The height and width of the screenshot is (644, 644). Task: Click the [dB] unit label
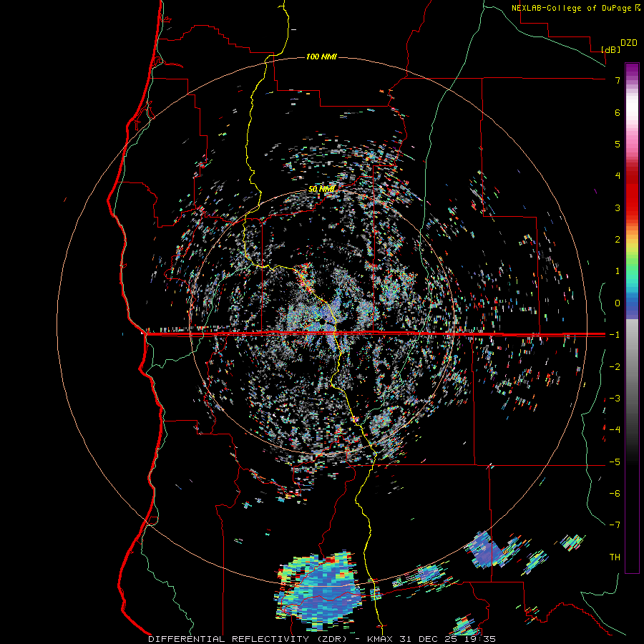[x=611, y=49]
